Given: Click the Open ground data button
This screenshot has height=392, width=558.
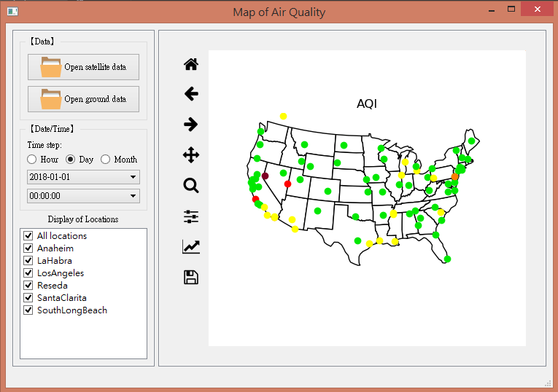Looking at the screenshot, I should click(83, 99).
